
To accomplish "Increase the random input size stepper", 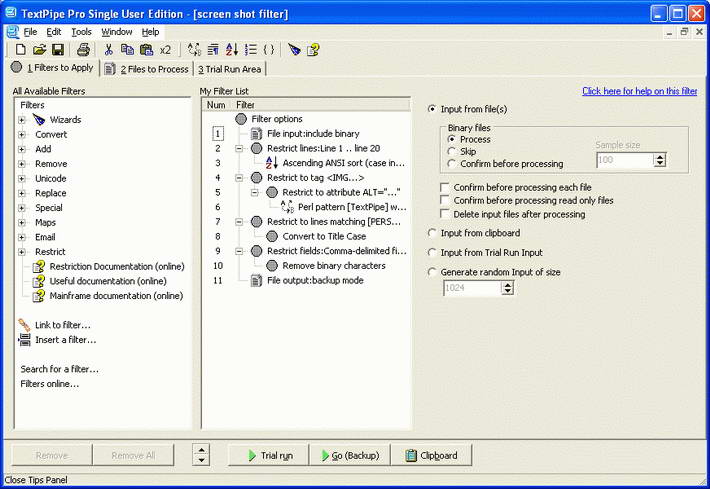I will coord(508,285).
